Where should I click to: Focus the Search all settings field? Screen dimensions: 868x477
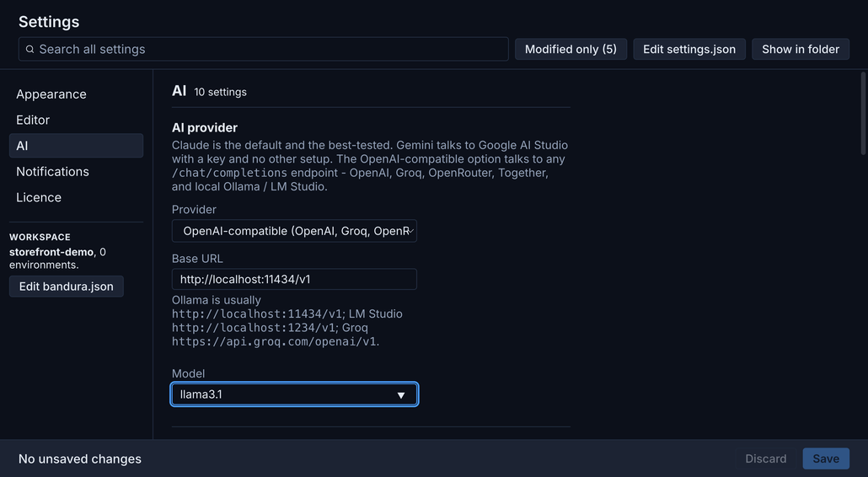pos(264,49)
